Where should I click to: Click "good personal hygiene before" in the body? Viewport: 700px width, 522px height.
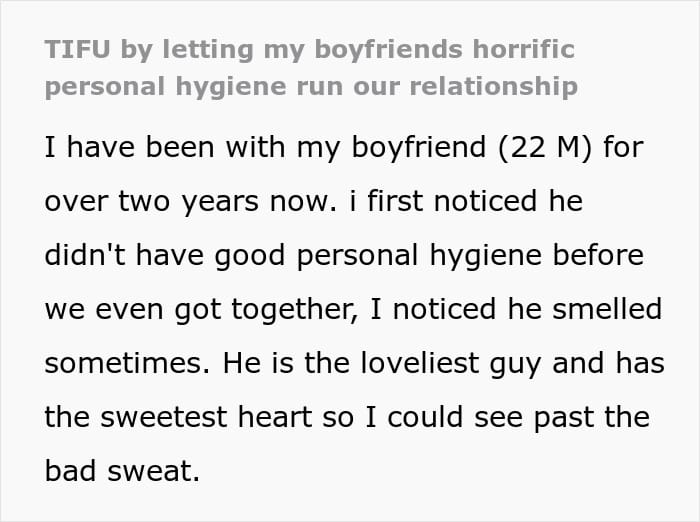pyautogui.click(x=429, y=257)
